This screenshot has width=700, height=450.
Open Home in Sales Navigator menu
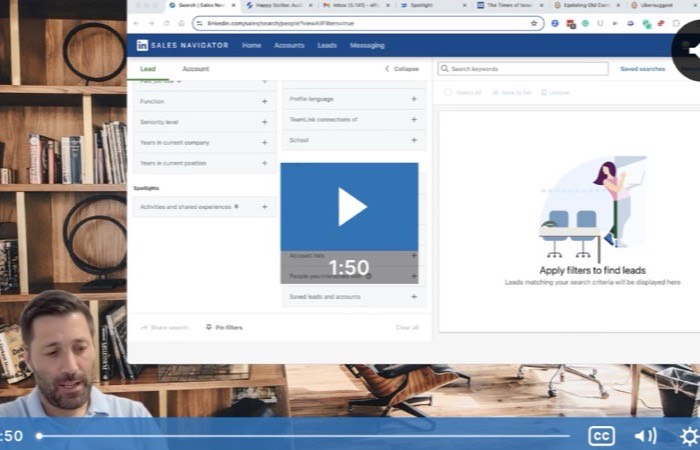coord(251,45)
